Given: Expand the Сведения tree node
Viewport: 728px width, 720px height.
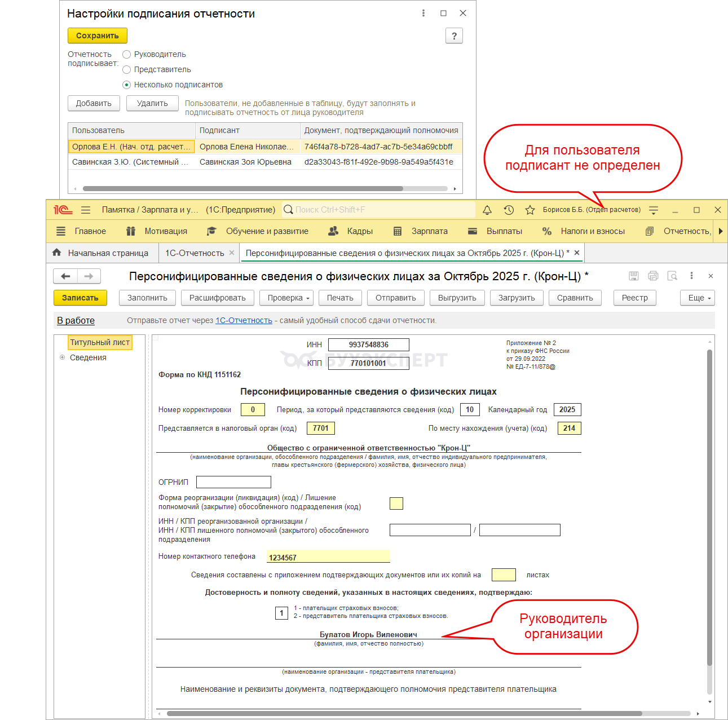Looking at the screenshot, I should (x=63, y=357).
